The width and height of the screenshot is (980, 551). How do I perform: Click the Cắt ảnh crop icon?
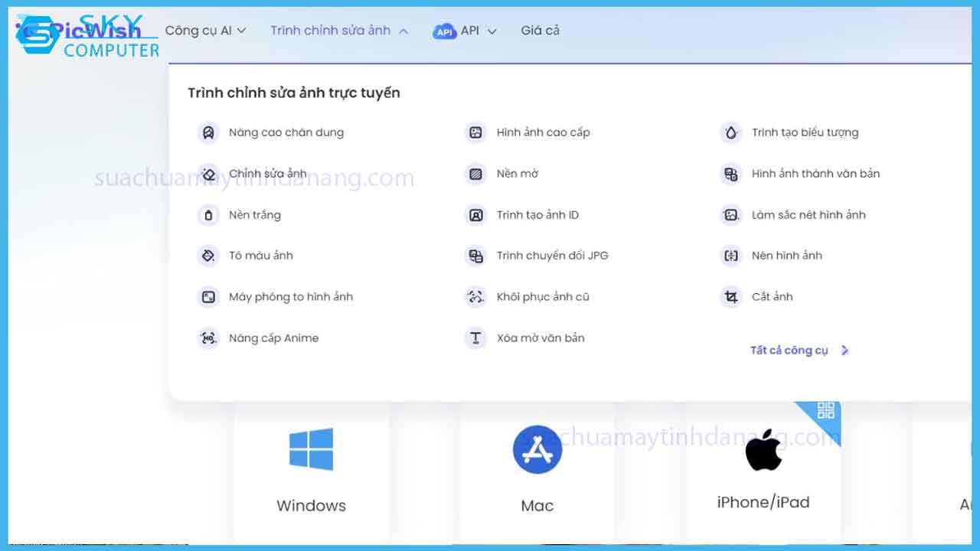click(x=731, y=297)
